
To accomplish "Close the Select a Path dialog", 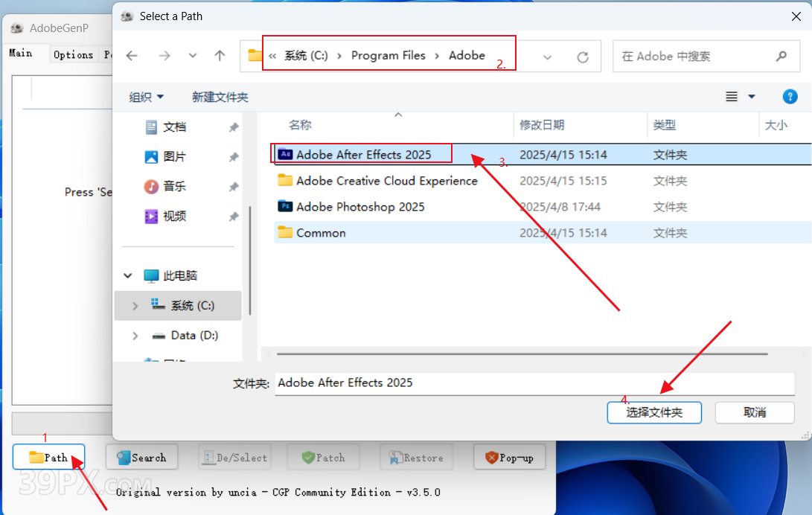I will click(x=796, y=16).
